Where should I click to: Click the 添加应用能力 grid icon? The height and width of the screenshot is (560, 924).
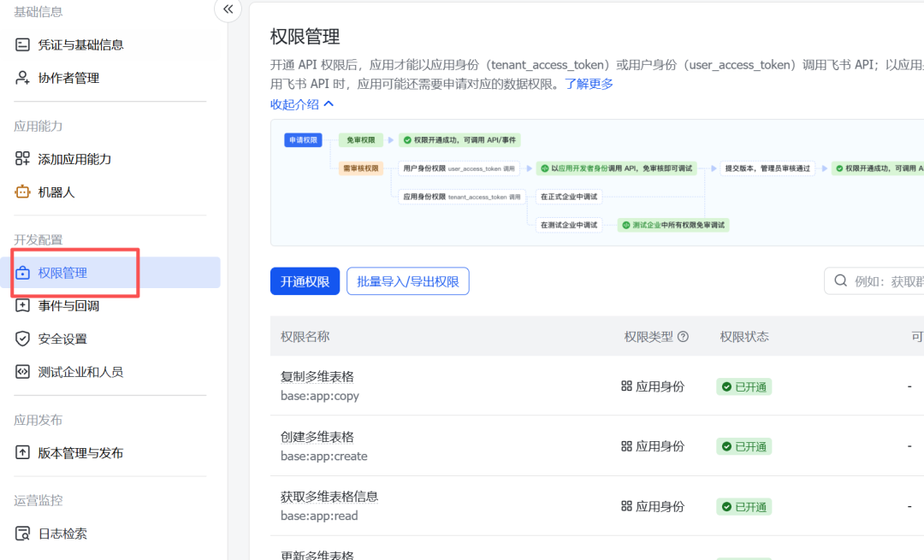tap(23, 159)
